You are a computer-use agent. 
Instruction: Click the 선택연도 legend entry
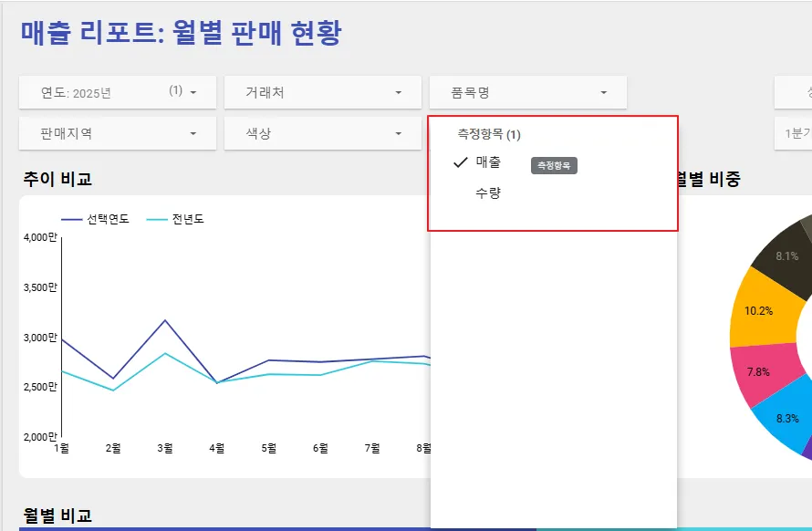pos(95,219)
